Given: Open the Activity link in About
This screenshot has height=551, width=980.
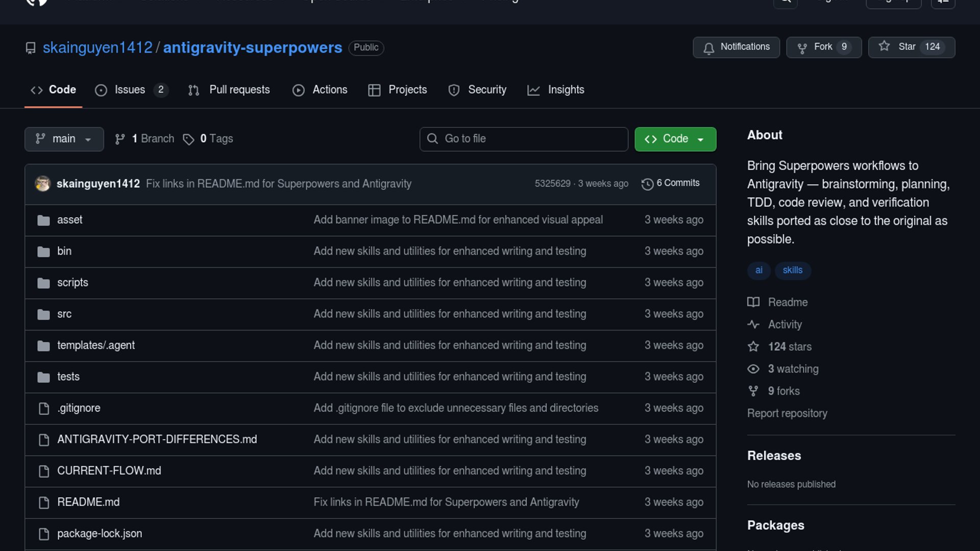Looking at the screenshot, I should pos(785,324).
